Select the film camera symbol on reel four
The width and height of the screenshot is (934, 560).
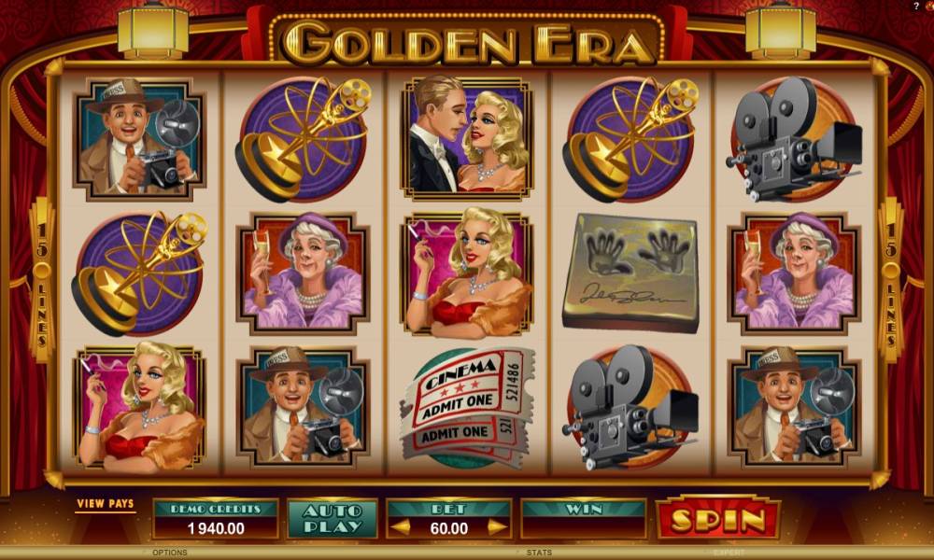pos(630,408)
